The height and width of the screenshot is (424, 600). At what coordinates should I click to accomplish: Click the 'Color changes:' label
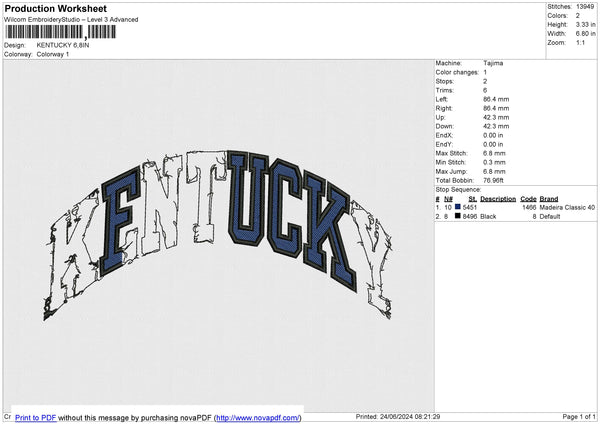pos(457,72)
